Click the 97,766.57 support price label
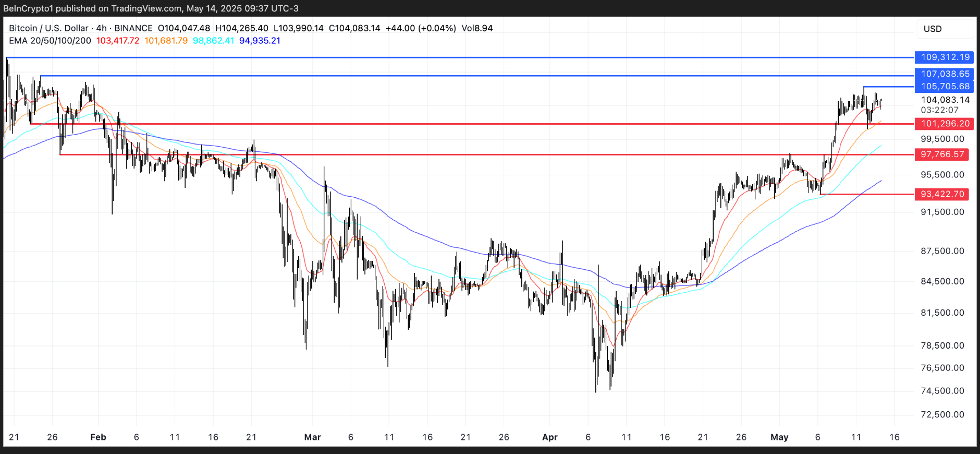 pos(942,154)
